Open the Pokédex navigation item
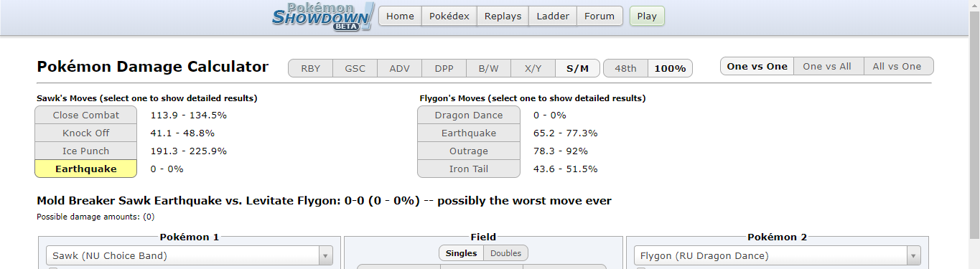980x269 pixels. point(449,16)
